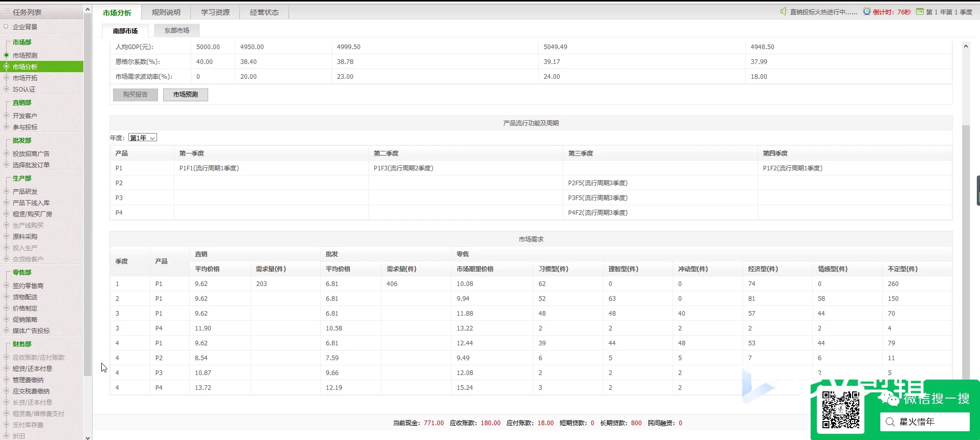The height and width of the screenshot is (440, 980).
Task: Click the countdown alarm clock icon
Action: tap(867, 11)
